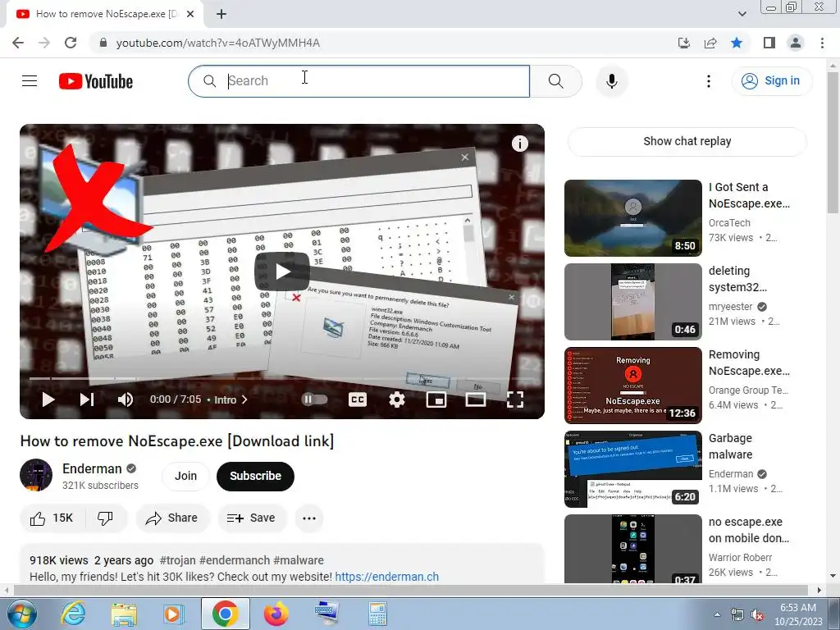Click the horizontal page scrollbar
This screenshot has width=840, height=630.
coord(410,591)
